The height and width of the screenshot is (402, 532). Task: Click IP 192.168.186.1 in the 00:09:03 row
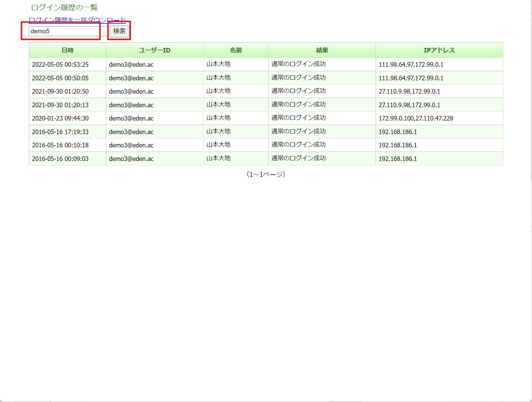(398, 159)
